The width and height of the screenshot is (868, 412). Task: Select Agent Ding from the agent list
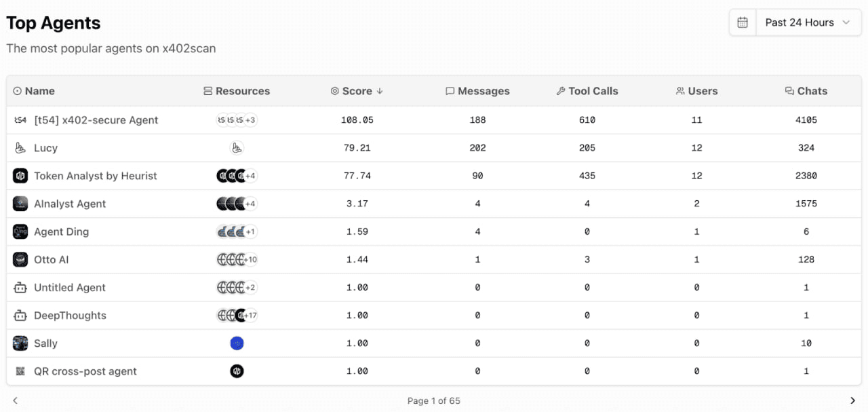62,231
